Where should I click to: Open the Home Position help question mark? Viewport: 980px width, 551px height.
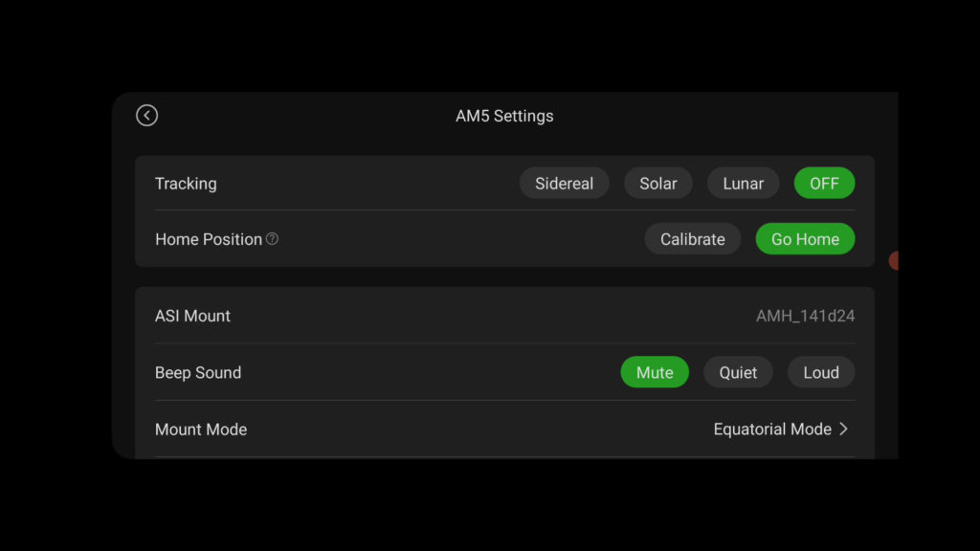click(x=272, y=238)
